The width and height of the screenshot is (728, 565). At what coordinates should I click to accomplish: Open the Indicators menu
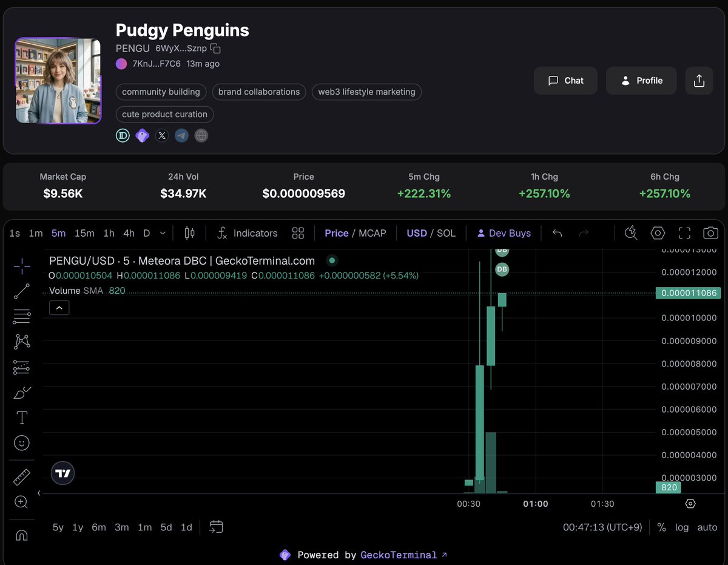[247, 233]
